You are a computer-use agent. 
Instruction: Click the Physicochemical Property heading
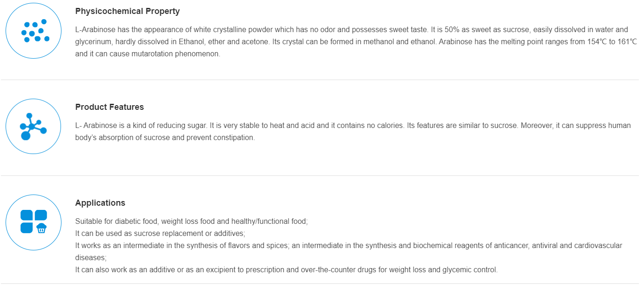point(127,11)
